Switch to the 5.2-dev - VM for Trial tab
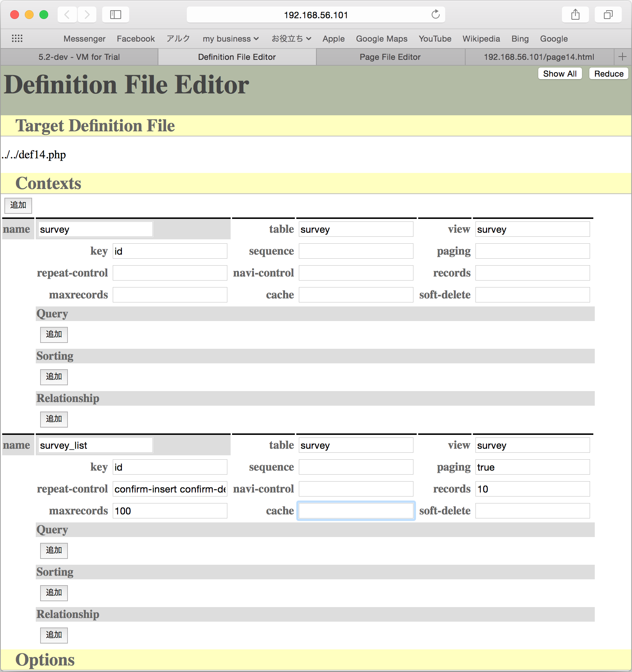632x672 pixels. coord(79,57)
